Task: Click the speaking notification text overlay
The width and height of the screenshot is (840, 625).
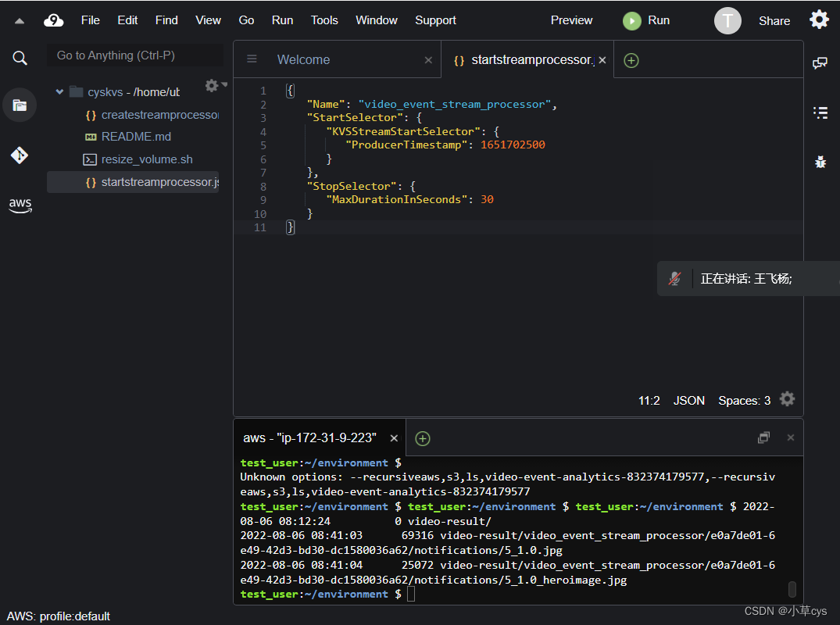Action: coord(745,278)
